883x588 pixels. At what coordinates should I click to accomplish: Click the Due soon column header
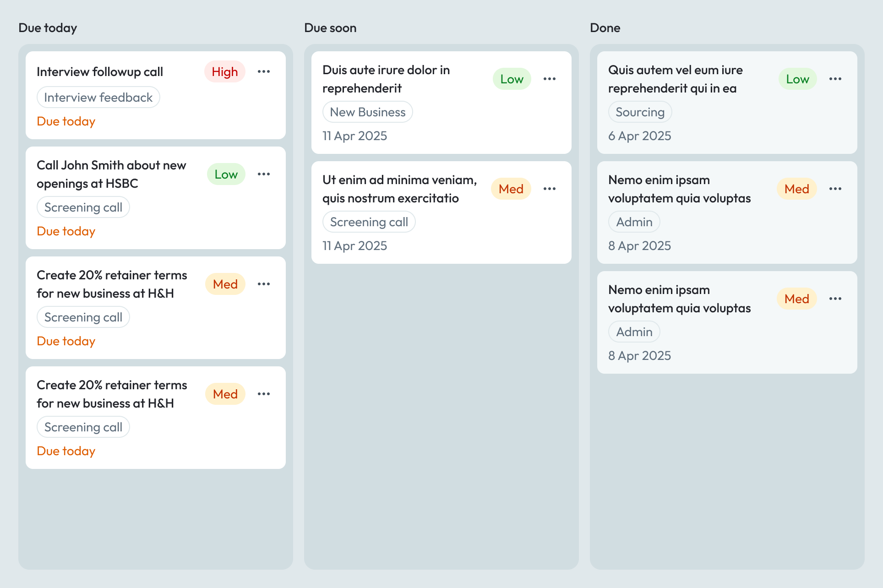pos(330,28)
